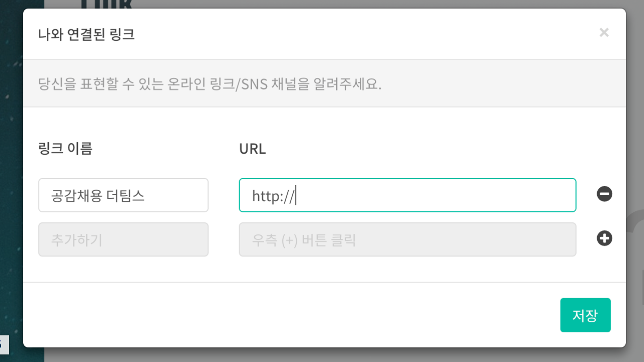The height and width of the screenshot is (362, 644).
Task: Select the 우측 (+) 버튼 클릭 placeholder field
Action: point(408,239)
